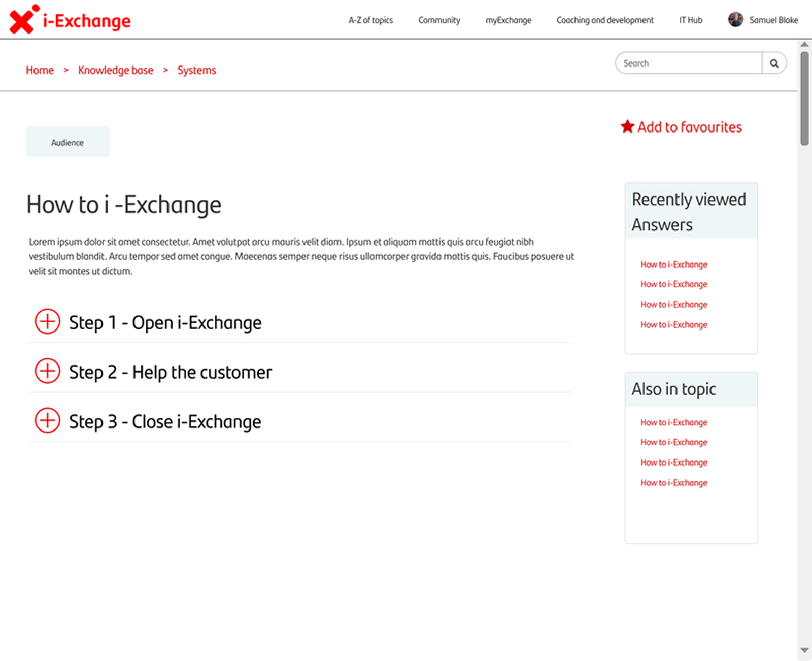Expand Step 2 - Help the customer plus icon
This screenshot has width=812, height=661.
pyautogui.click(x=47, y=371)
